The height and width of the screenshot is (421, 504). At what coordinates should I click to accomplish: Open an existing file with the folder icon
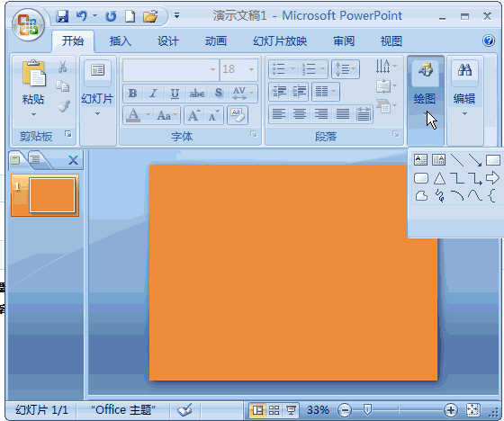[x=150, y=16]
